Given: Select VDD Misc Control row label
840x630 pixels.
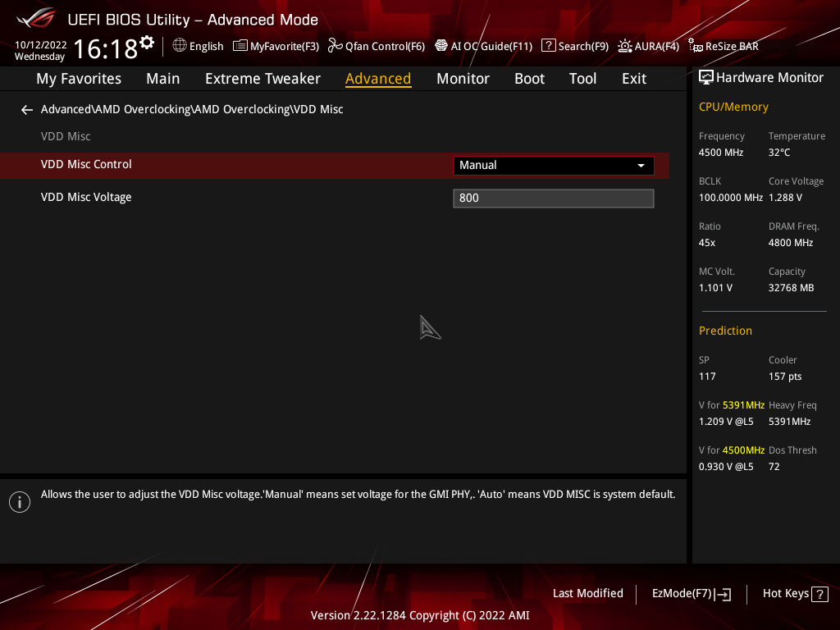Looking at the screenshot, I should [x=85, y=164].
